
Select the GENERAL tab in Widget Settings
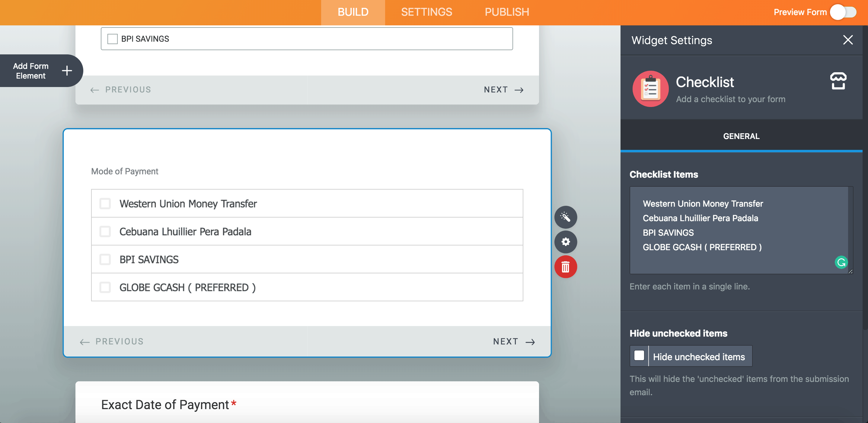[741, 136]
